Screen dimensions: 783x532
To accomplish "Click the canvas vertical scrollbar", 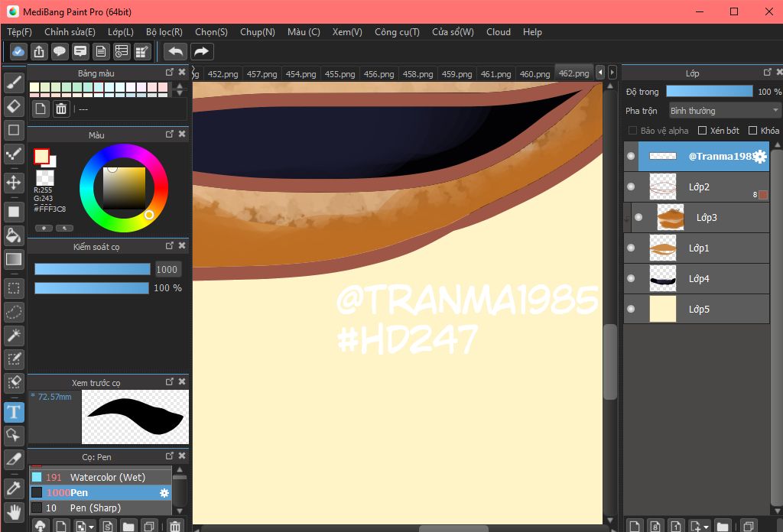I will click(x=609, y=362).
